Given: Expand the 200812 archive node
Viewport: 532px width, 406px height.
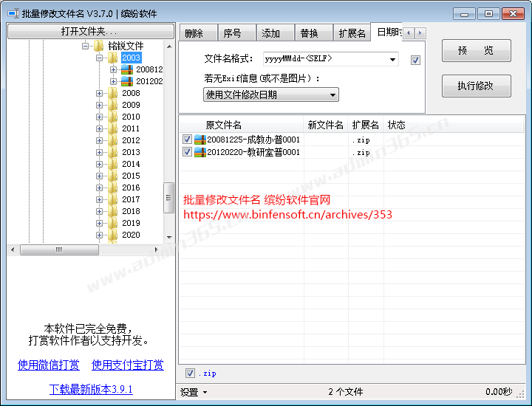Looking at the screenshot, I should pos(113,69).
